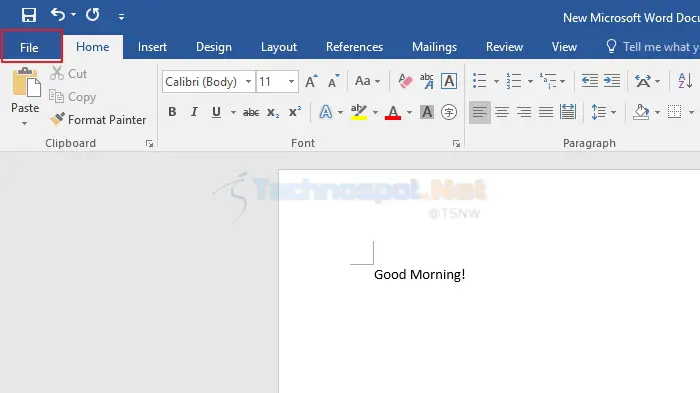This screenshot has width=700, height=393.
Task: Apply red font color
Action: 393,112
